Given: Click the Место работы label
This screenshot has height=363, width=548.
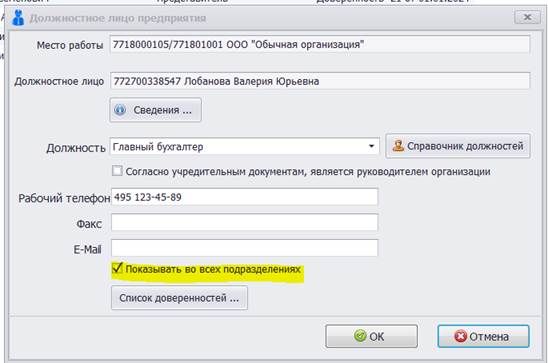Looking at the screenshot, I should pos(70,45).
